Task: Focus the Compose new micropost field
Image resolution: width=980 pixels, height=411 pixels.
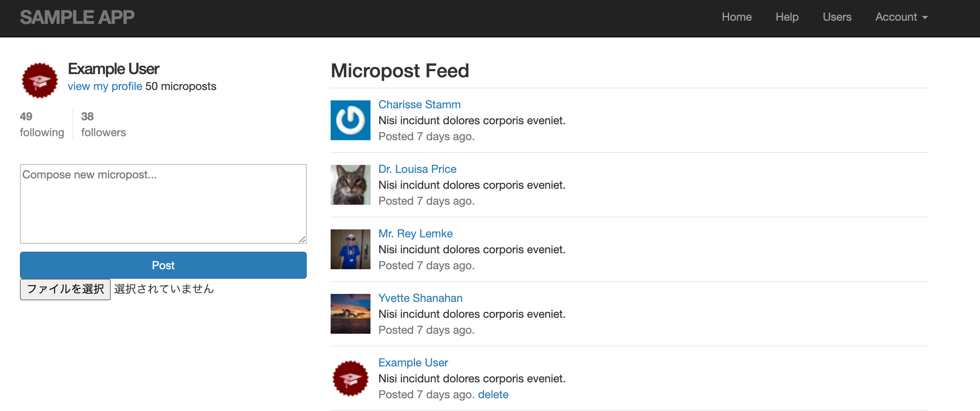Action: click(x=163, y=204)
